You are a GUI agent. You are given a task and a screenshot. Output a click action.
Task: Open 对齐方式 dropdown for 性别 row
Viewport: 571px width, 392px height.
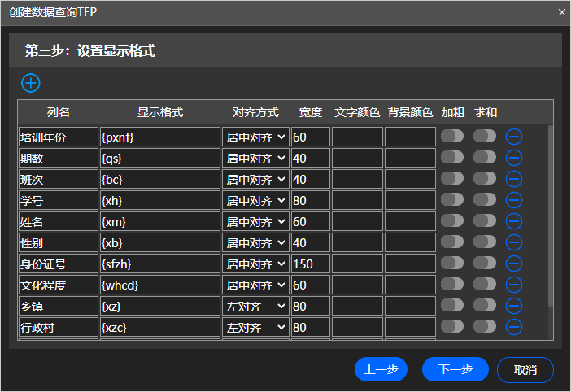click(x=255, y=242)
